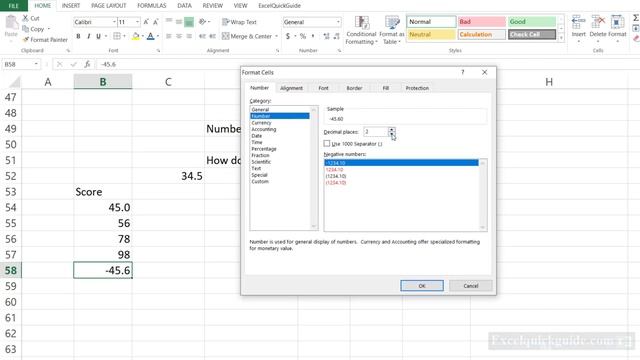The width and height of the screenshot is (640, 360).
Task: Click the Fill Color bucket icon
Action: click(x=136, y=36)
